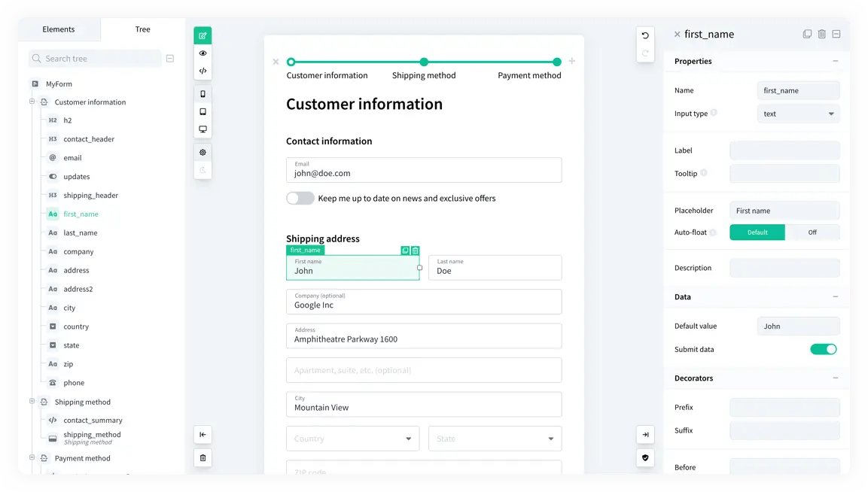The height and width of the screenshot is (492, 868).
Task: Switch to desktop viewport preview
Action: pos(203,129)
